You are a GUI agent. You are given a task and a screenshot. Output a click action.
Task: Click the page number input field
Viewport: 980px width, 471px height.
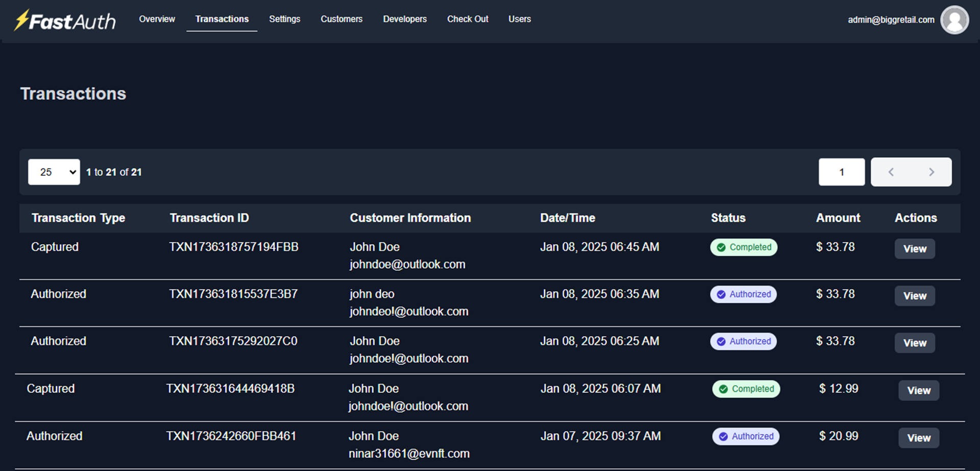[x=842, y=172]
